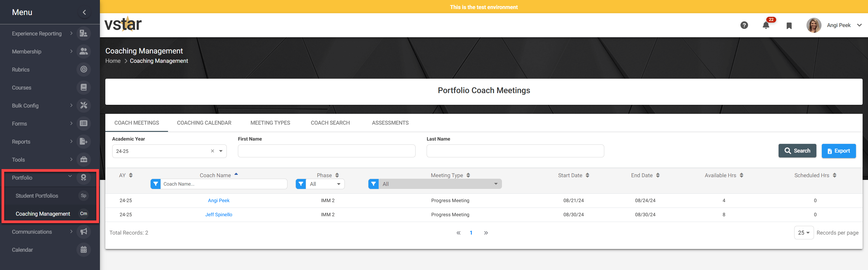Go to last page of records
Viewport: 868px width, 270px height.
[x=486, y=233]
